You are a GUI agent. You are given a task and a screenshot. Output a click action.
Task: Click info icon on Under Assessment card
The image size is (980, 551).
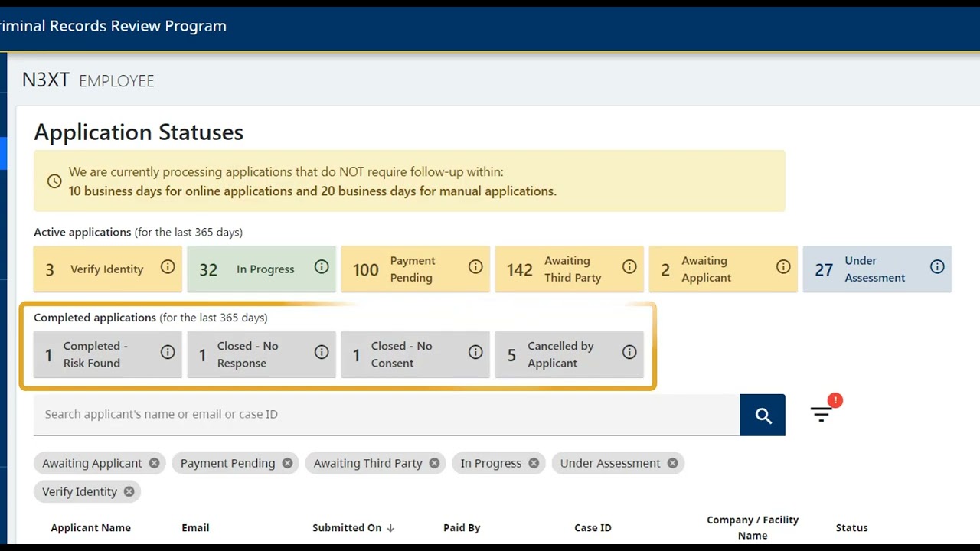(937, 267)
